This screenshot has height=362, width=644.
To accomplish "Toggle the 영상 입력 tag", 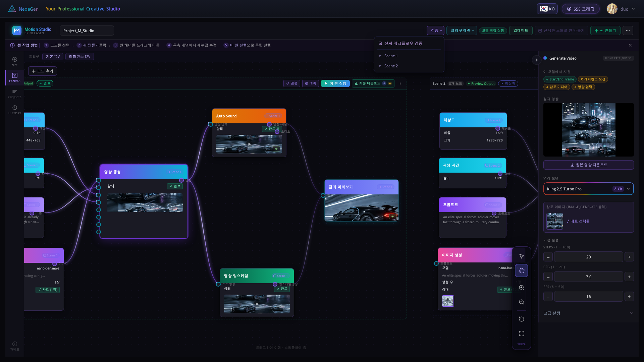I will [x=583, y=87].
